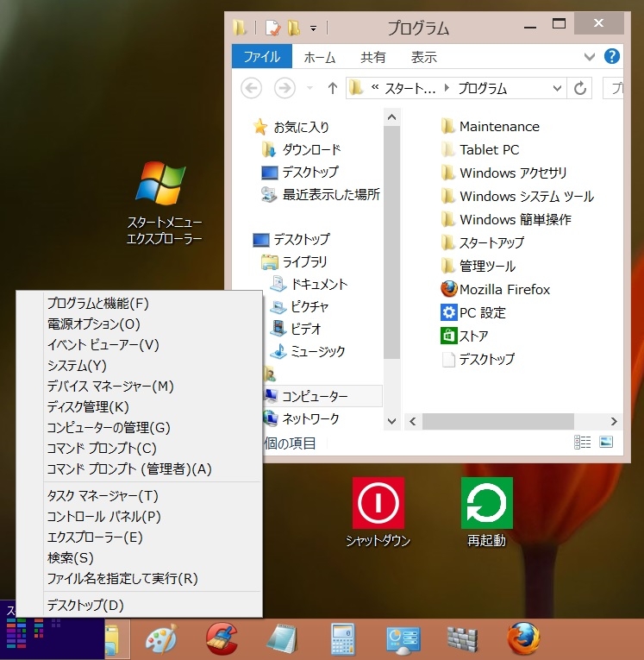Open the Quick Access Toolbar customize dropdown
Image resolution: width=644 pixels, height=660 pixels.
(x=314, y=28)
